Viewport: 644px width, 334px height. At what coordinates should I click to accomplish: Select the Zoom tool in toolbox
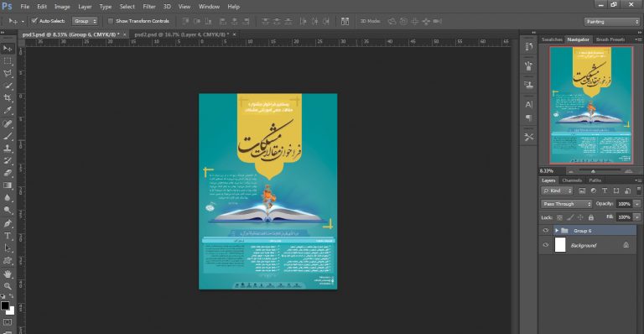pos(8,286)
